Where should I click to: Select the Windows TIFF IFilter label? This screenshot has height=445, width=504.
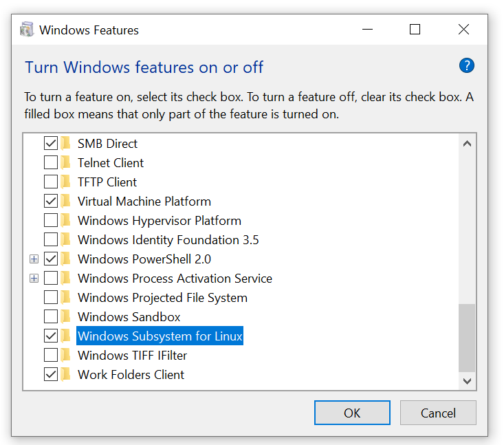point(133,356)
